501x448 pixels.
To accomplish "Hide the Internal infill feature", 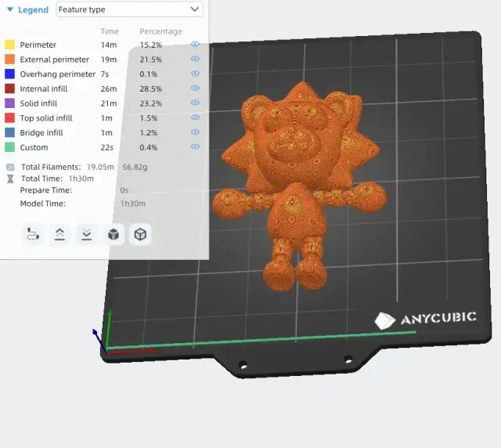I will click(195, 88).
